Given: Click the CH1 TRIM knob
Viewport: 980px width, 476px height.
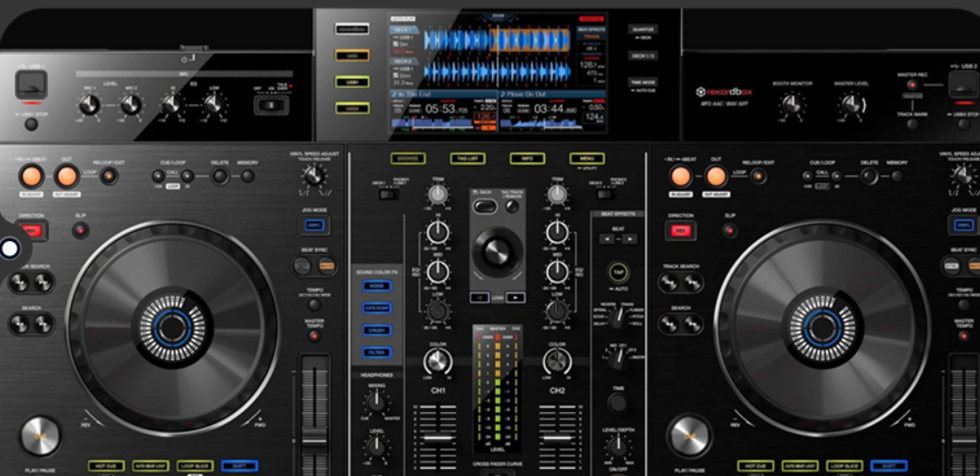Looking at the screenshot, I should (x=438, y=195).
